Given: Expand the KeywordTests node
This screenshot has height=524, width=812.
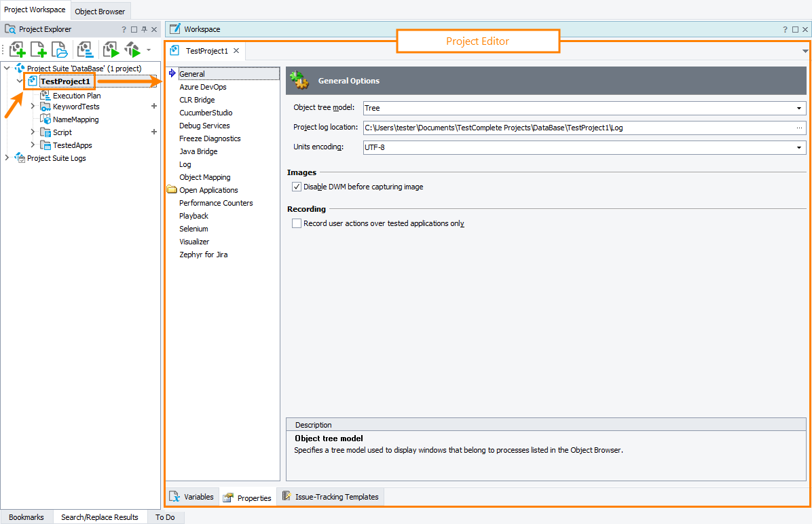Looking at the screenshot, I should click(31, 107).
